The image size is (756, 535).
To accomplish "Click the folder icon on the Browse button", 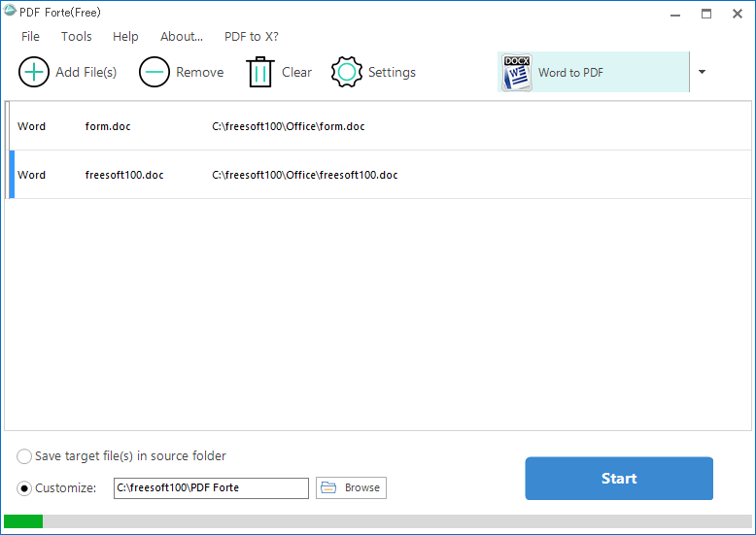I will point(328,487).
